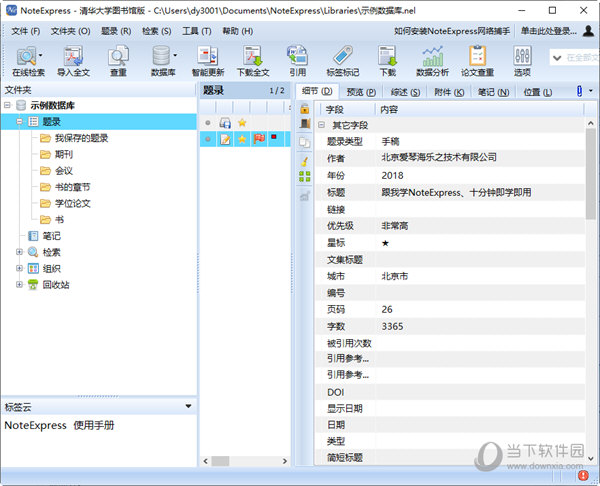Image resolution: width=600 pixels, height=486 pixels.
Task: Click the 导入全文 import full text icon
Action: (x=73, y=61)
